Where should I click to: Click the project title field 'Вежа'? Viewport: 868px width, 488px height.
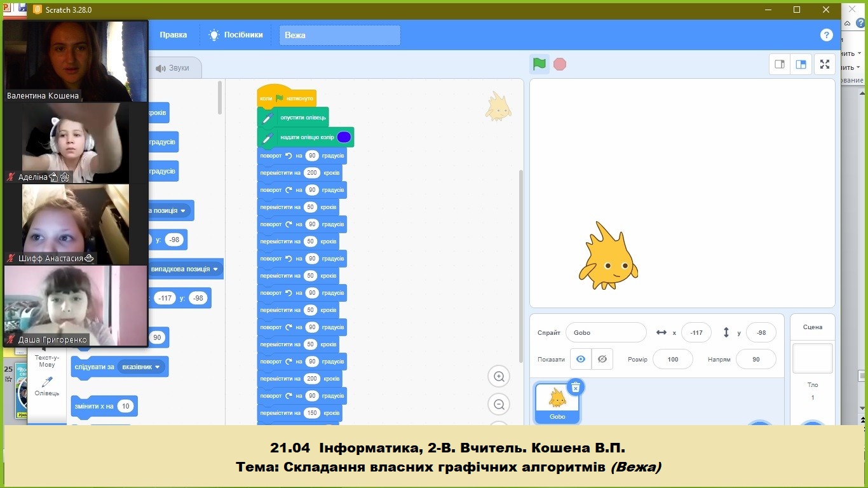pos(339,35)
